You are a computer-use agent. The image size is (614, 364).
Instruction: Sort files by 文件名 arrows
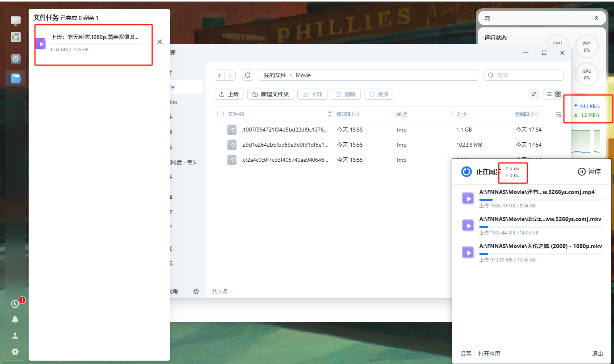(x=329, y=114)
